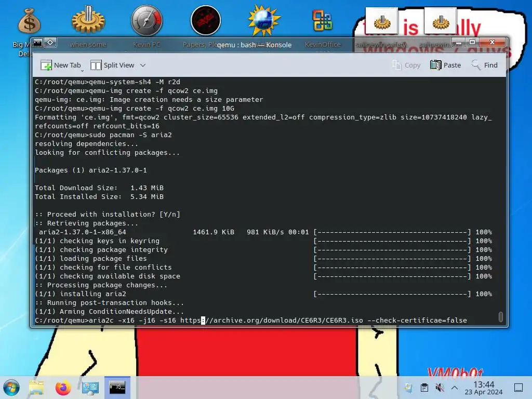Click the show desktop button at taskbar end
The width and height of the screenshot is (532, 399).
(518, 388)
